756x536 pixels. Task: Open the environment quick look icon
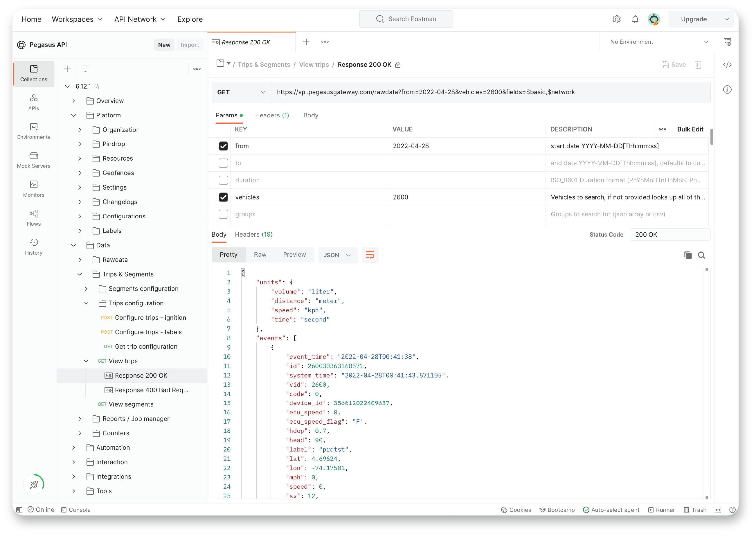click(x=727, y=42)
